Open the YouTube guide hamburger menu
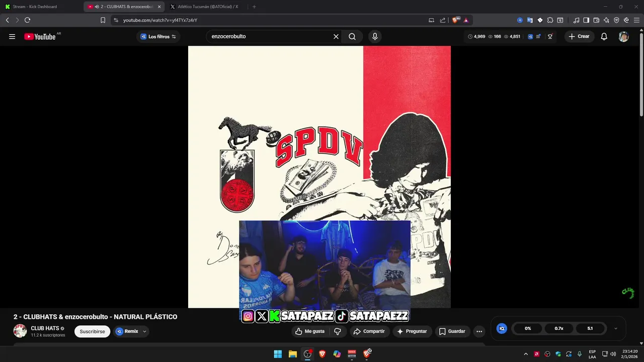The height and width of the screenshot is (362, 644). 12,37
